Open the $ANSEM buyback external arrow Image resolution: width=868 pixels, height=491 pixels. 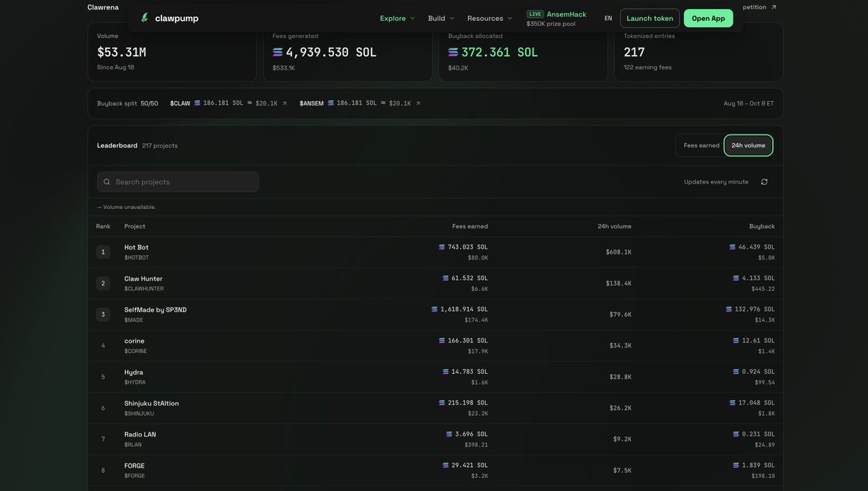tap(418, 103)
